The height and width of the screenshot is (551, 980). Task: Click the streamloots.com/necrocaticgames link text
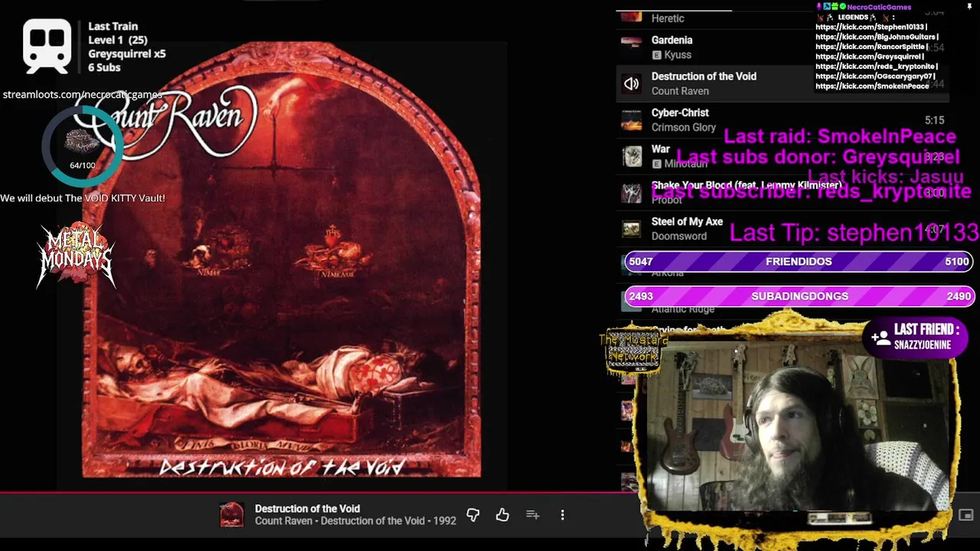(x=82, y=95)
